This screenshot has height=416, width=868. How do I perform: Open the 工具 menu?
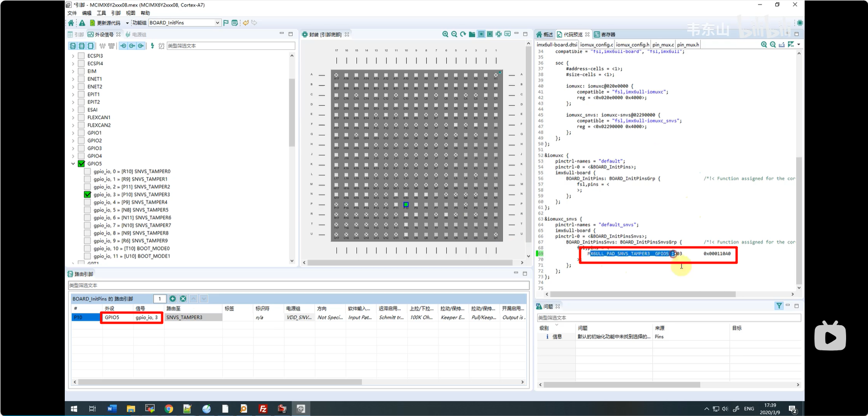(101, 13)
